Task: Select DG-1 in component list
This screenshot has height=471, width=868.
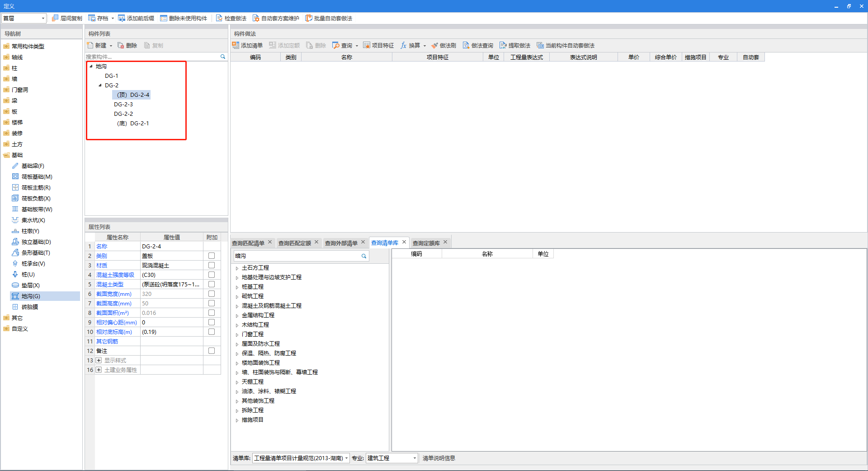Action: point(112,76)
